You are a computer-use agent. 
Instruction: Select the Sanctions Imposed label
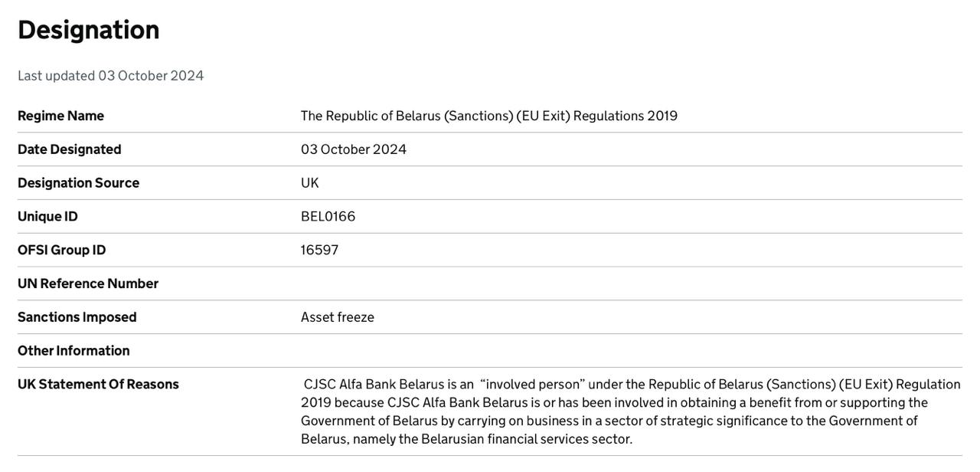pyautogui.click(x=77, y=317)
